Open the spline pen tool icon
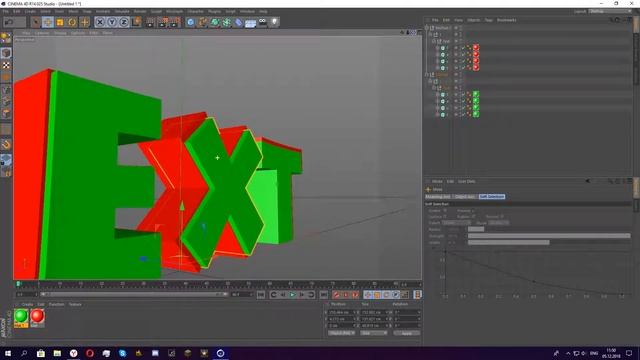 [x=202, y=22]
